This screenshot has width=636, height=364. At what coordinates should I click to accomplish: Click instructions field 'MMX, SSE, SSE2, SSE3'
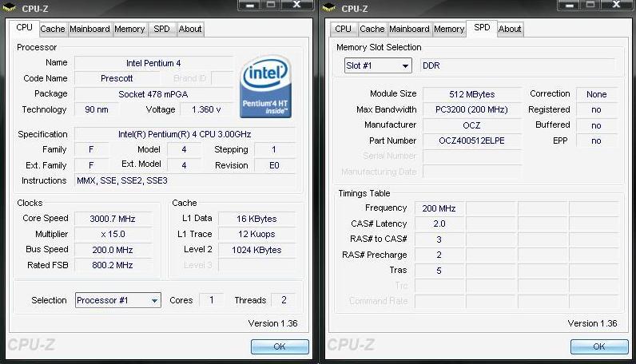(185, 180)
